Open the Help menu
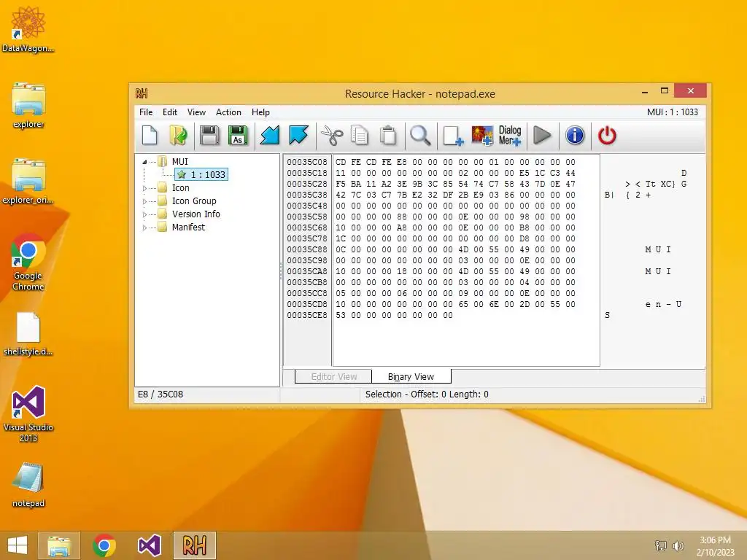747x560 pixels. pyautogui.click(x=260, y=112)
